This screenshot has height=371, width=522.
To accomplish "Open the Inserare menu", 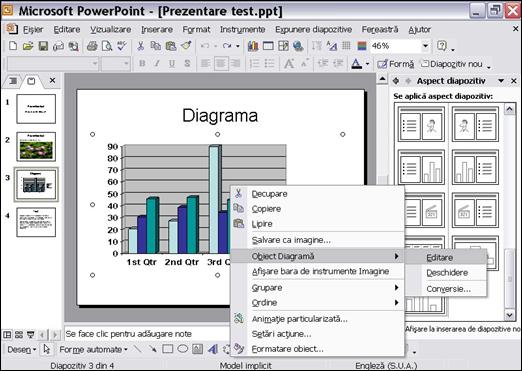I will coord(157,30).
